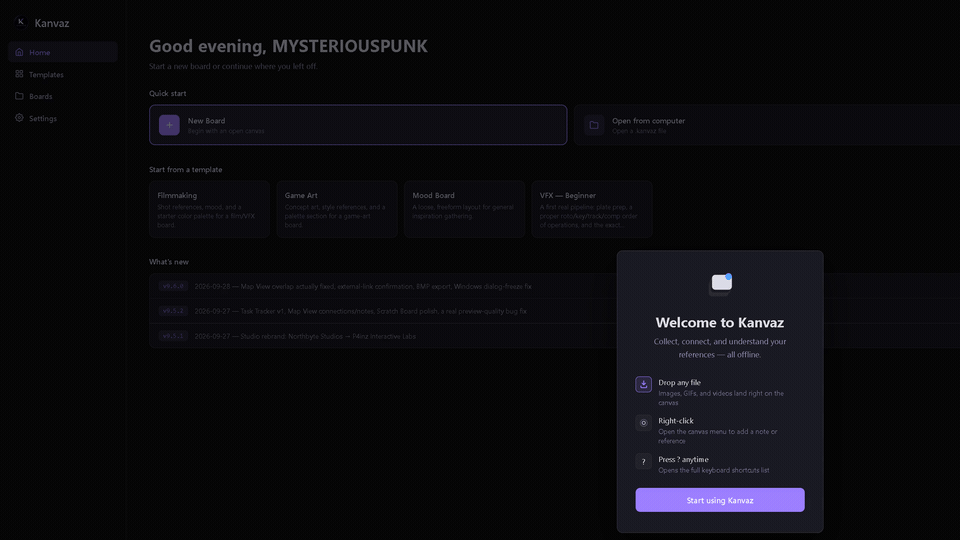Click the 'Good evening, MYSTERIOUSPUNK' heading
This screenshot has width=960, height=540.
(x=288, y=46)
